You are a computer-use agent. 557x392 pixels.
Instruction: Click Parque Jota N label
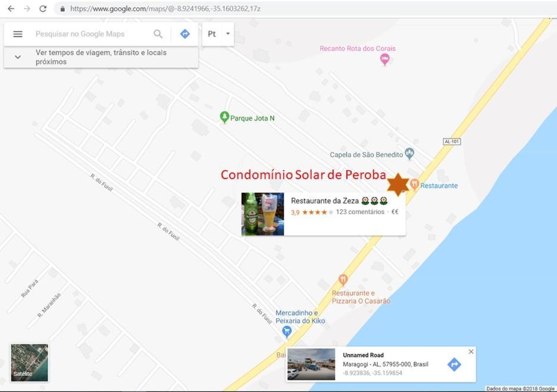click(252, 118)
